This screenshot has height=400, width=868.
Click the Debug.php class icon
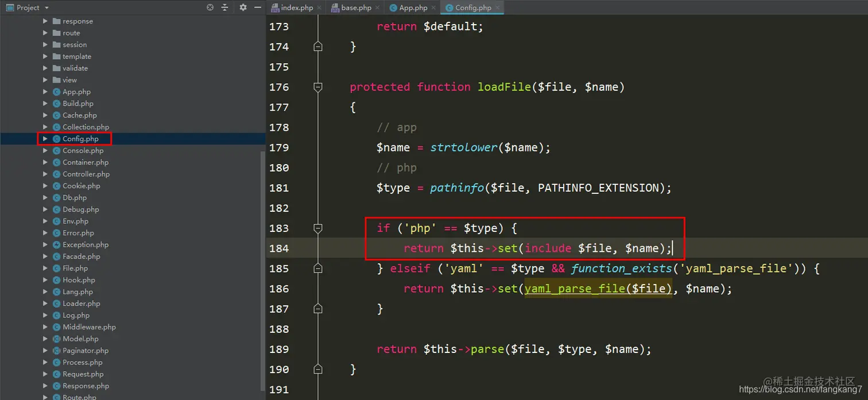point(56,209)
